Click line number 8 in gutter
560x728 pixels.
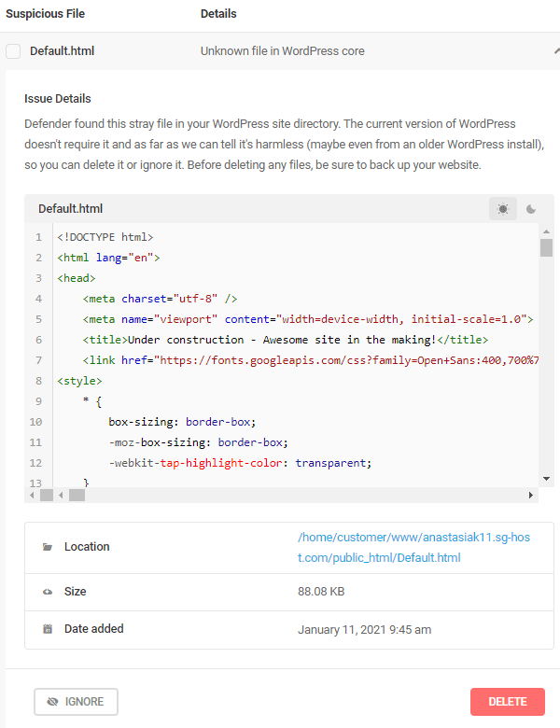coord(38,381)
